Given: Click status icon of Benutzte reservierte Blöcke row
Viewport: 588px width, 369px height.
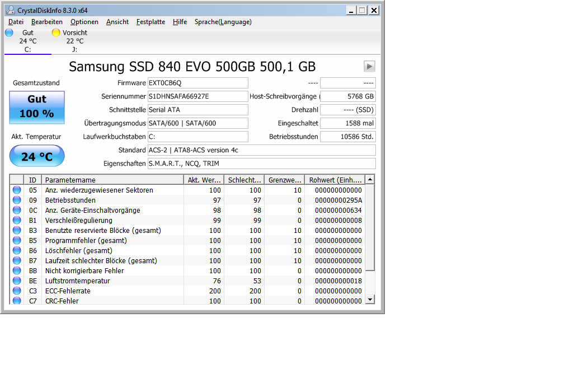Looking at the screenshot, I should click(17, 231).
